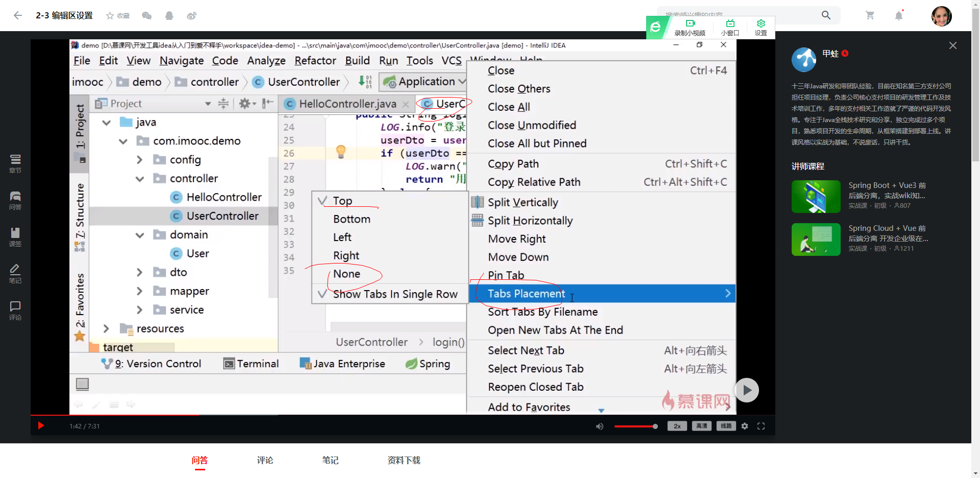Open Spring Cloud + Vue course link
The height and width of the screenshot is (478, 980).
tap(888, 233)
